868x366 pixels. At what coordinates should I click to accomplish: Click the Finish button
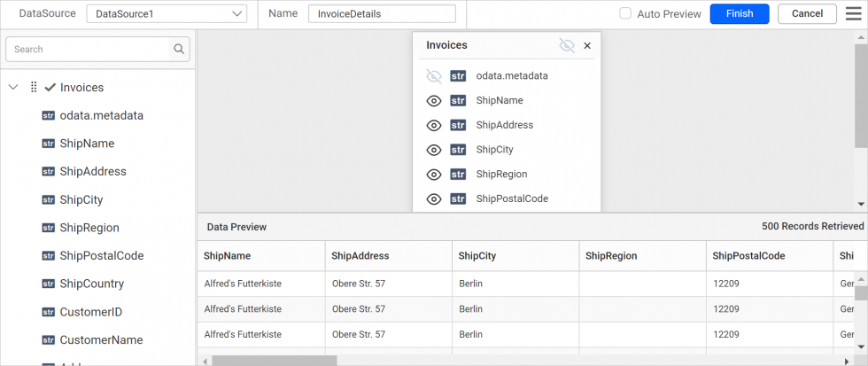740,14
